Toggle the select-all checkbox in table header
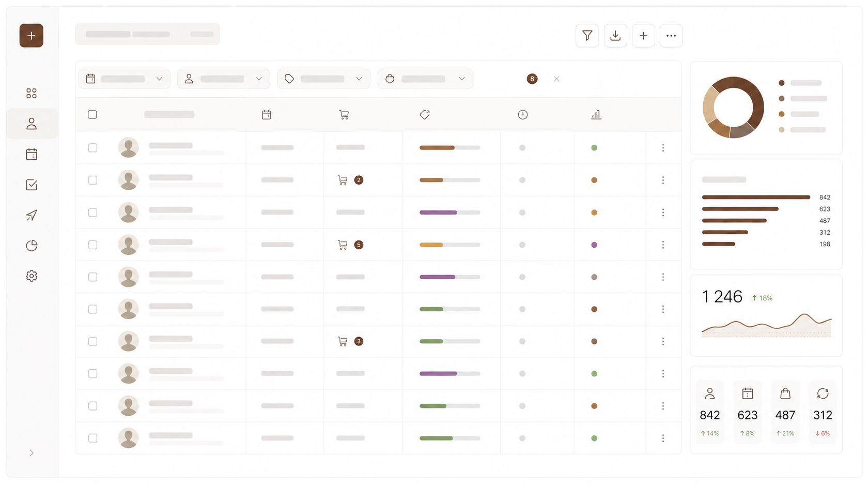 [x=92, y=114]
